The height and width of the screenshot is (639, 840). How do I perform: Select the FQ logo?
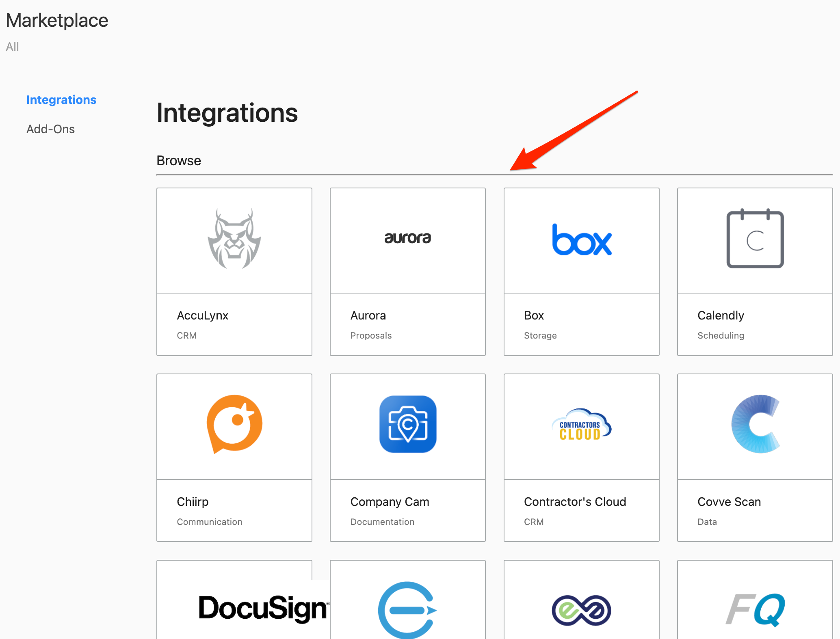(x=755, y=610)
